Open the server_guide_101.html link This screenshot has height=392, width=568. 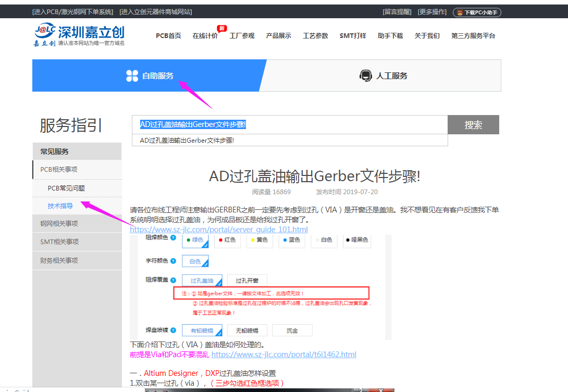click(218, 229)
